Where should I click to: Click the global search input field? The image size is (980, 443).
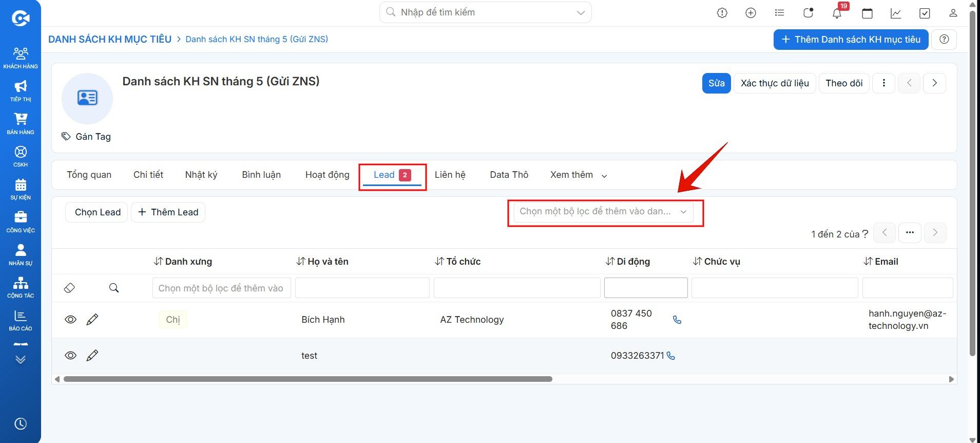pos(485,12)
